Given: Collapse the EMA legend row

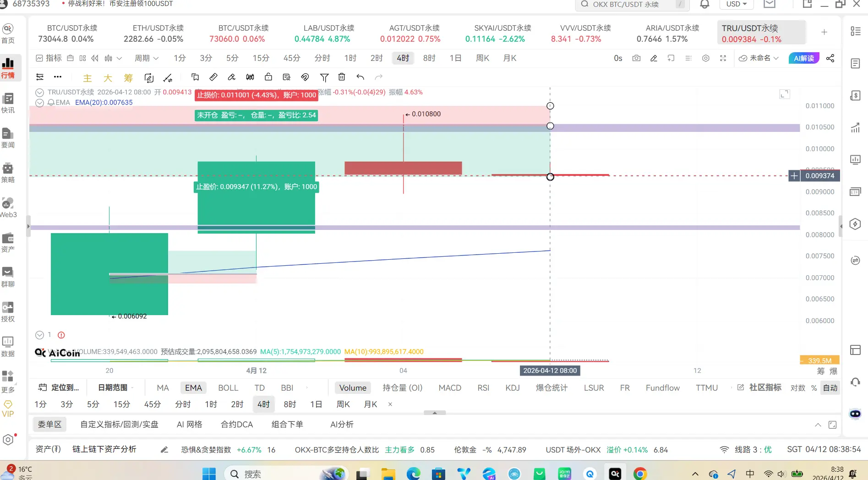Looking at the screenshot, I should (x=40, y=103).
